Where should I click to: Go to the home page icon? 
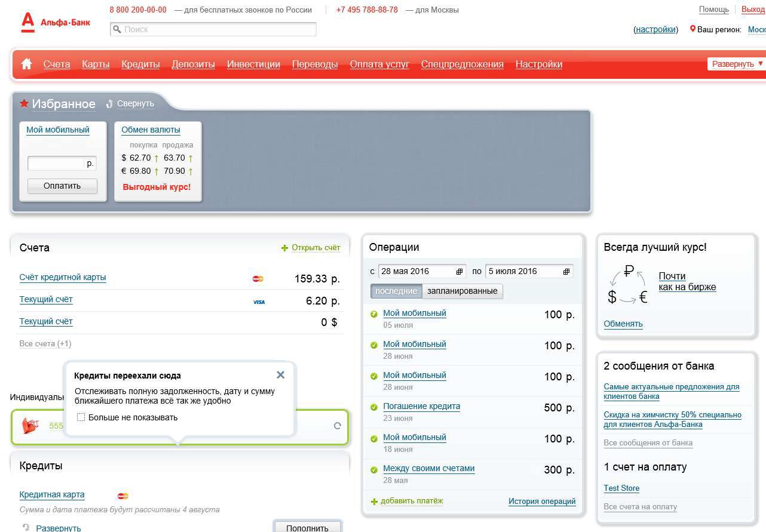coord(26,64)
